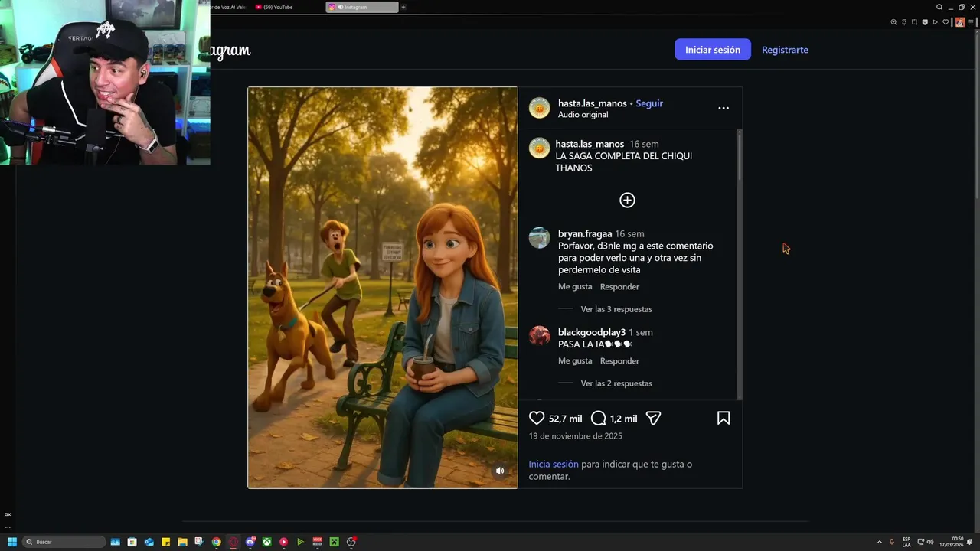Click bryan.fragaa's avatar

[x=540, y=237]
